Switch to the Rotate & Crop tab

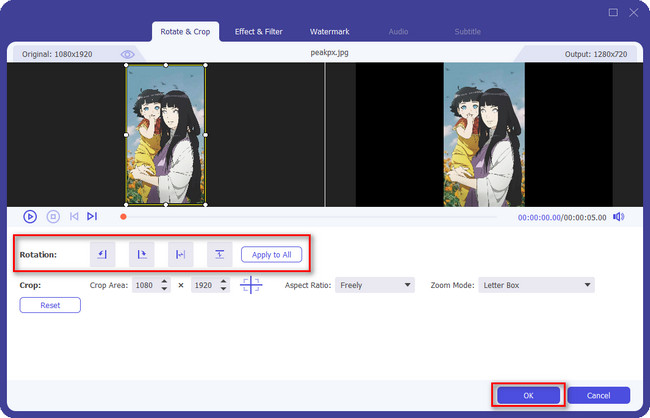[185, 32]
